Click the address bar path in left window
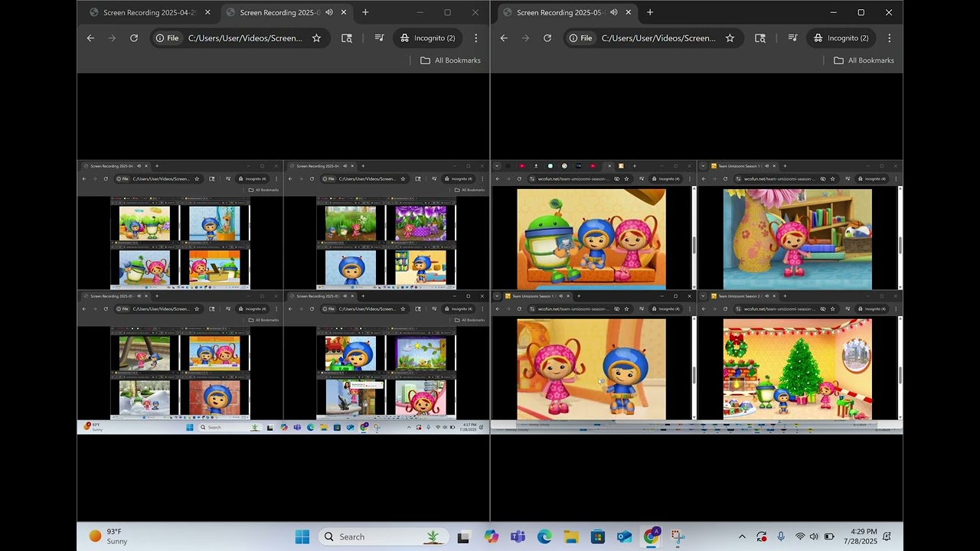 (x=245, y=38)
